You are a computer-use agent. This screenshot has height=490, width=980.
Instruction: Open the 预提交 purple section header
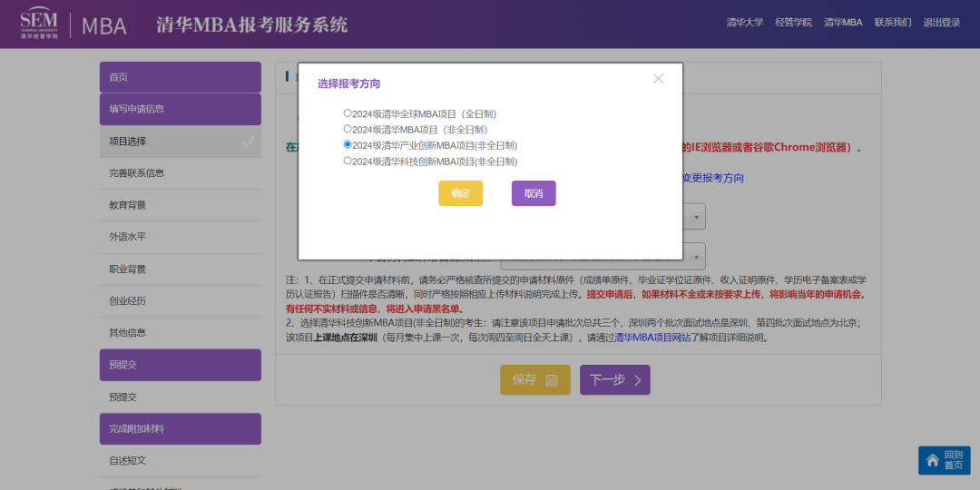[180, 365]
